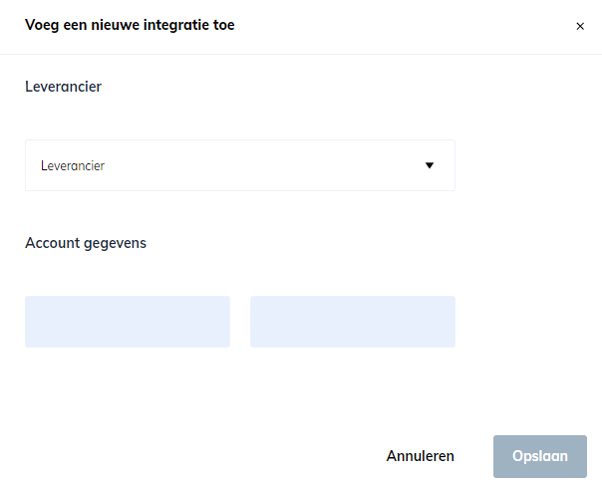This screenshot has width=602, height=482.
Task: Close the new integration dialog
Action: click(580, 27)
